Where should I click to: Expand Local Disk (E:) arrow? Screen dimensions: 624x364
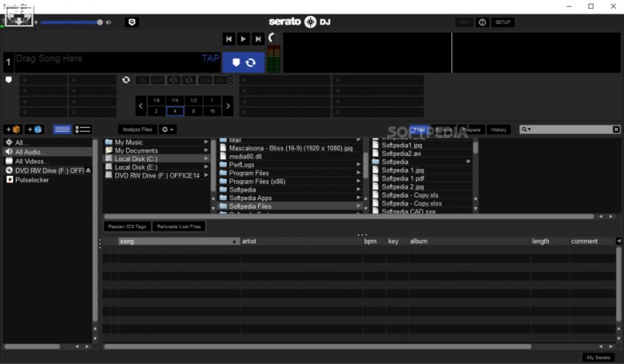(x=206, y=167)
